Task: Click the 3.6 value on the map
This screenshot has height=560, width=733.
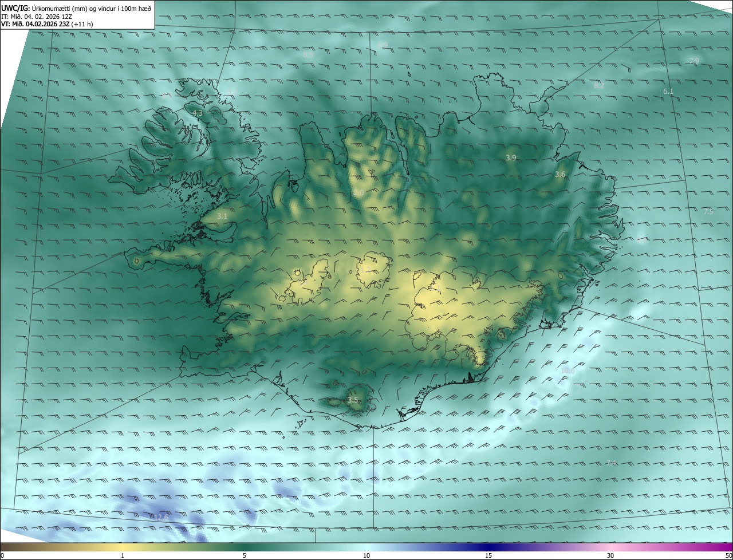Action: pos(560,174)
